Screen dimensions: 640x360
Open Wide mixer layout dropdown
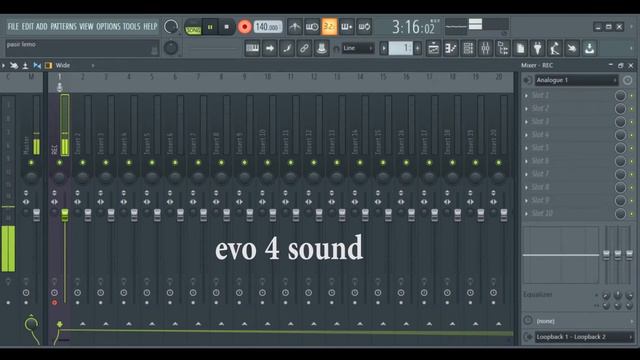click(75, 65)
